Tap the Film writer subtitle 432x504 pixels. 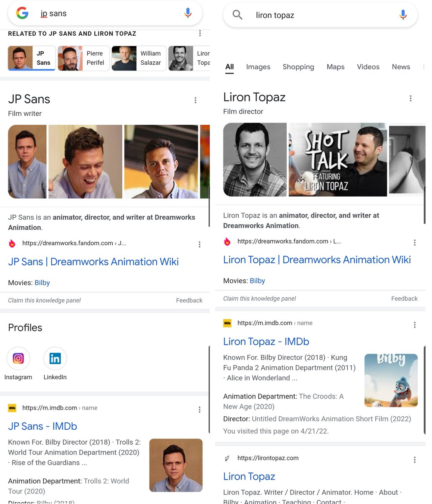(25, 113)
